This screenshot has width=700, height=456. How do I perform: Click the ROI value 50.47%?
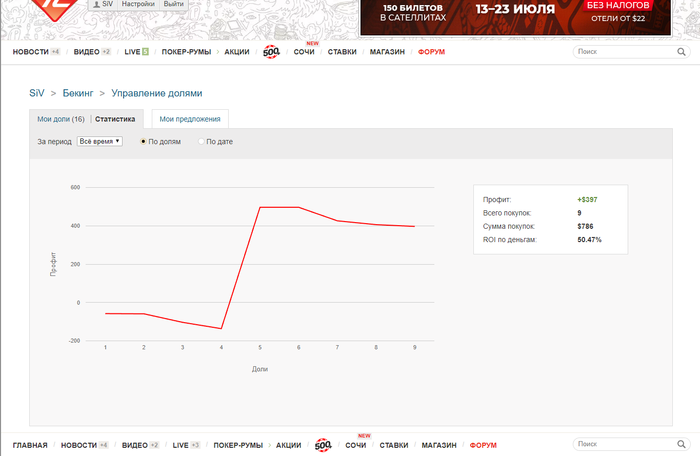tap(589, 240)
